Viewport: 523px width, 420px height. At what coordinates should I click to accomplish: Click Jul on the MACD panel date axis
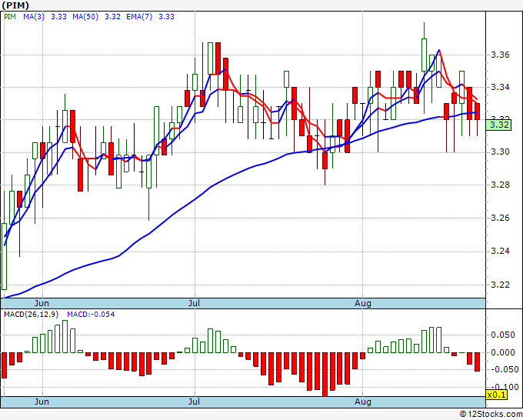(x=194, y=402)
